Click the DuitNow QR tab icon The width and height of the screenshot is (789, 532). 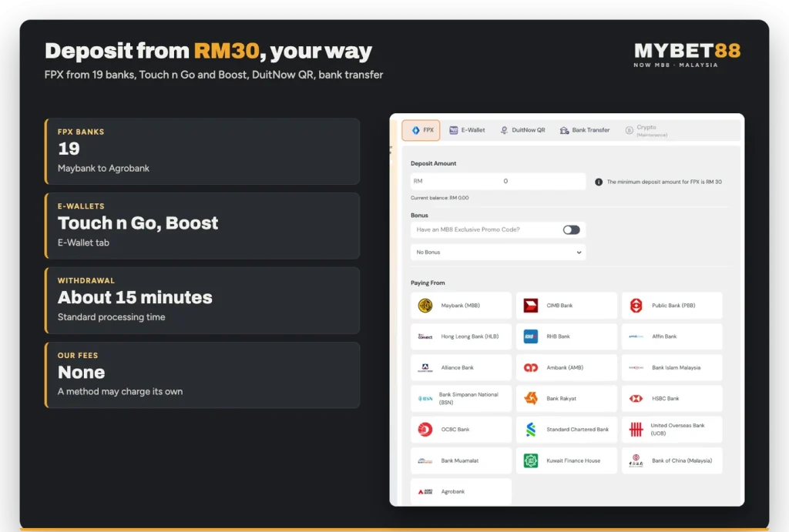(504, 130)
